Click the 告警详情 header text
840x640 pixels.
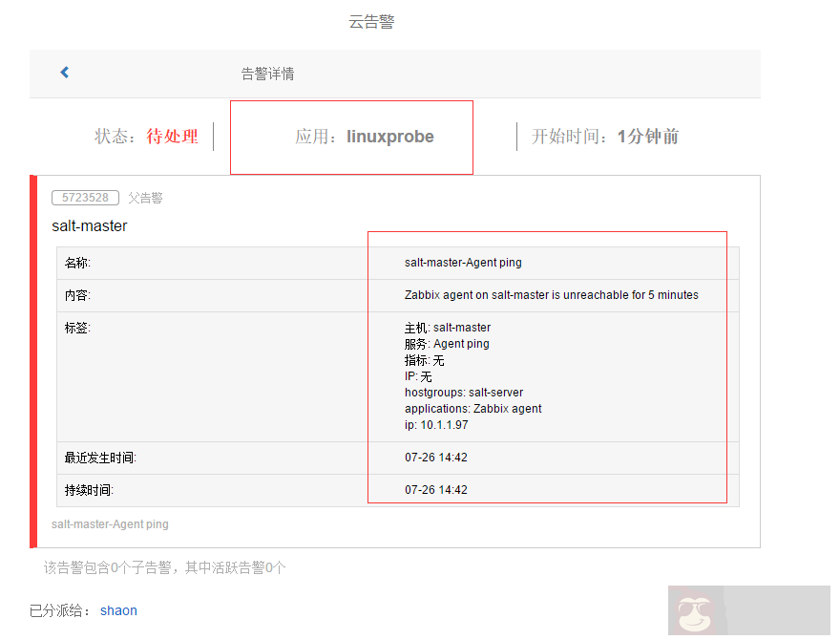[267, 73]
